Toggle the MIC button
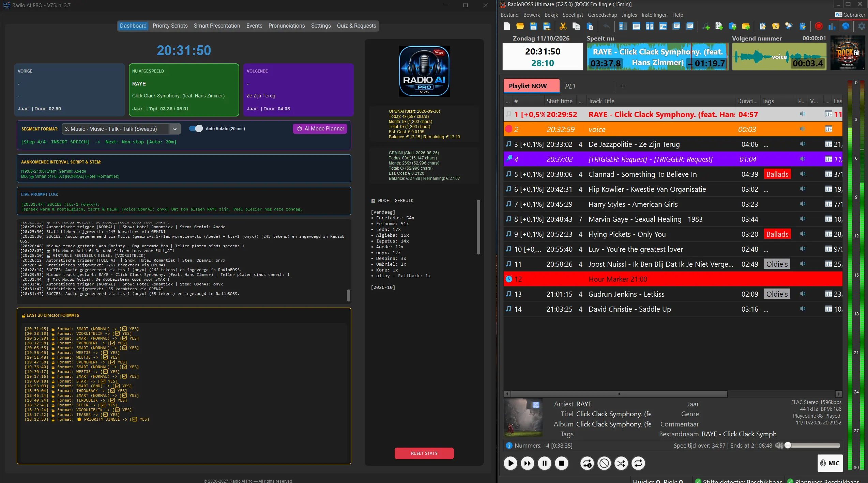Screen dimensions: 868x483 click(x=830, y=463)
